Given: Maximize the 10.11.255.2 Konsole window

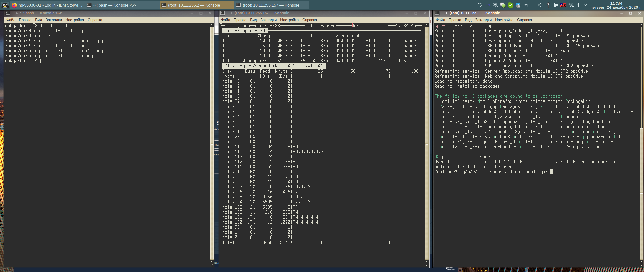Looking at the screenshot, I should [x=631, y=13].
